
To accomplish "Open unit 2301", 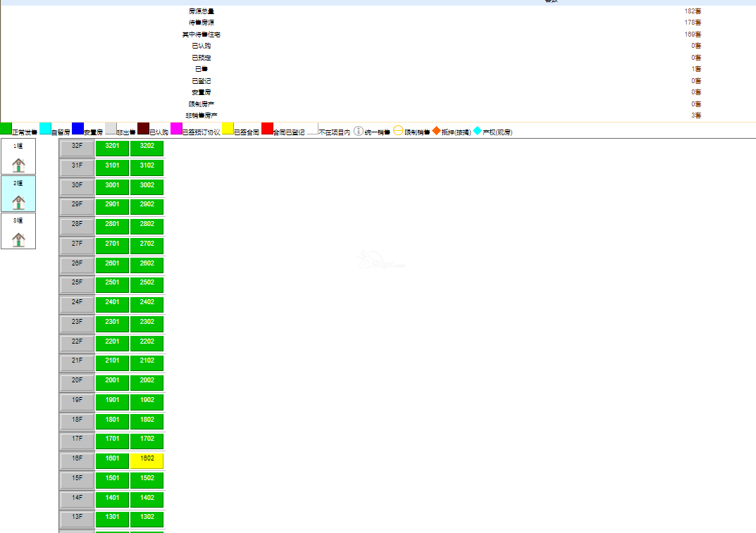I will [x=112, y=324].
